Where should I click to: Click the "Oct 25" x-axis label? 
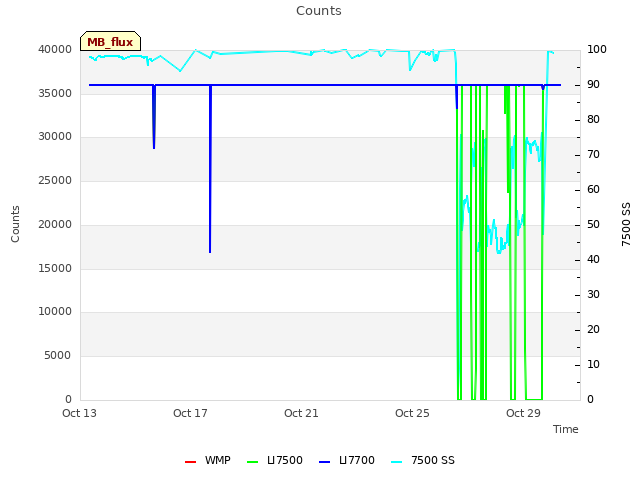click(x=412, y=413)
